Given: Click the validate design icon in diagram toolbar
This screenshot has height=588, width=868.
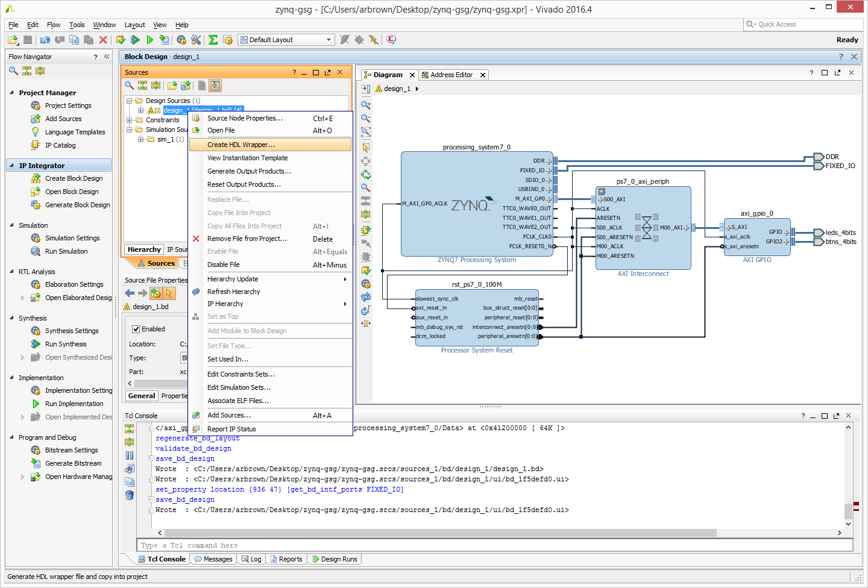Looking at the screenshot, I should 366,271.
